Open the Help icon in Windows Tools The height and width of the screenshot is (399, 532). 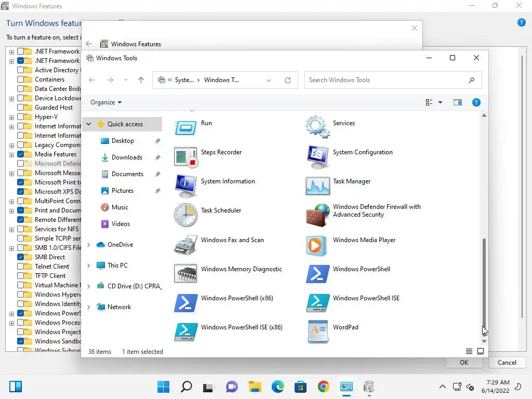(476, 102)
